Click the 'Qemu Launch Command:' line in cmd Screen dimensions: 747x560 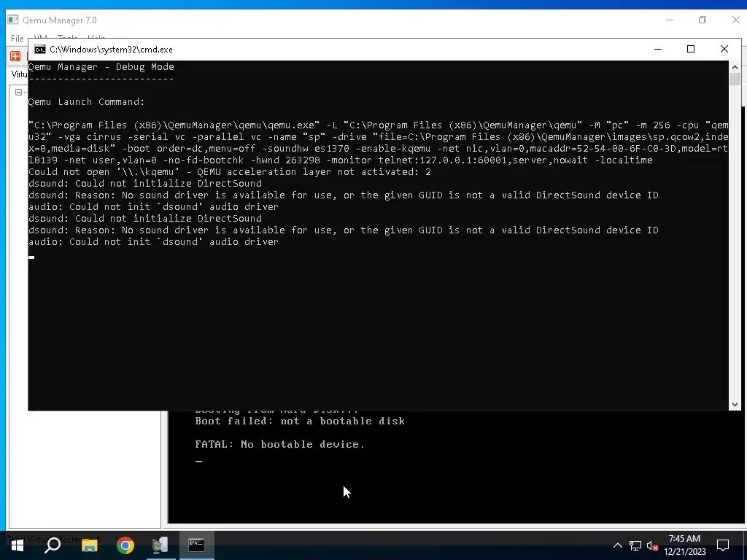click(86, 102)
